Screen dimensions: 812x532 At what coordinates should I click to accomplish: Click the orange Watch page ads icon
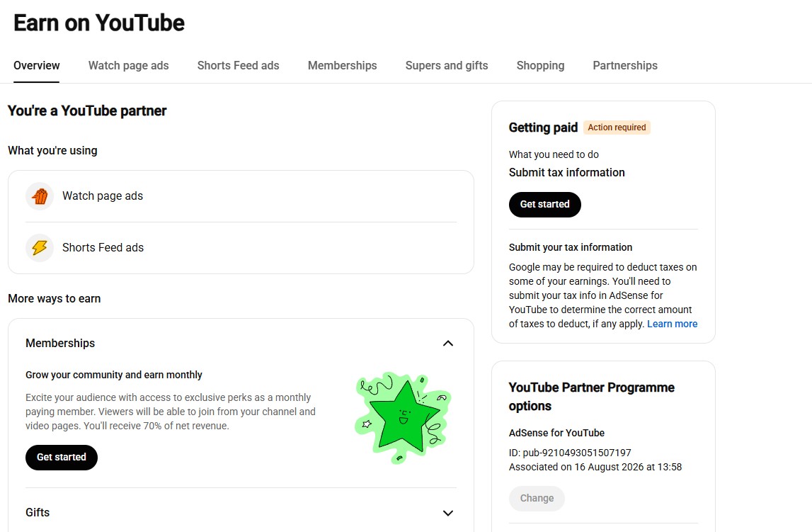(40, 196)
